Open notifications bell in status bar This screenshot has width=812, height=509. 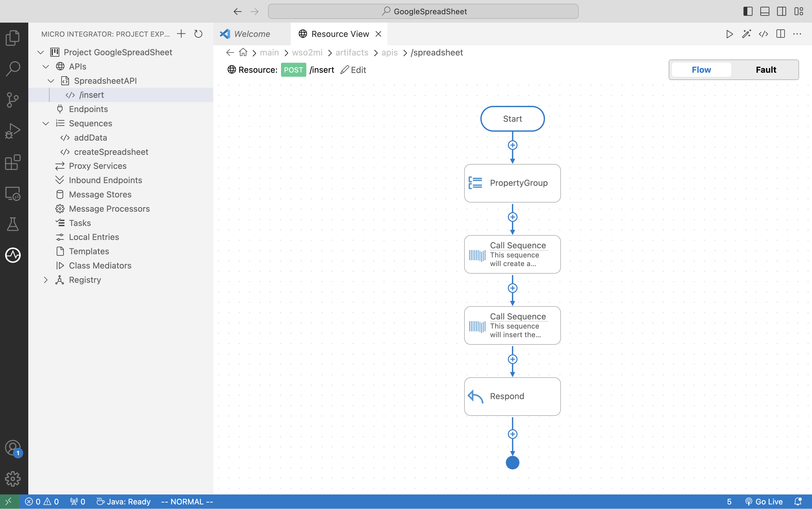[797, 501]
